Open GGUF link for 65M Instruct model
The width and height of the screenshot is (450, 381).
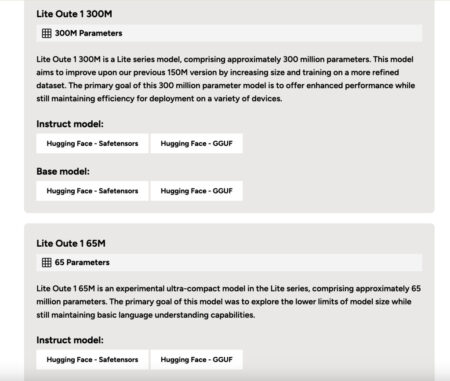point(197,359)
